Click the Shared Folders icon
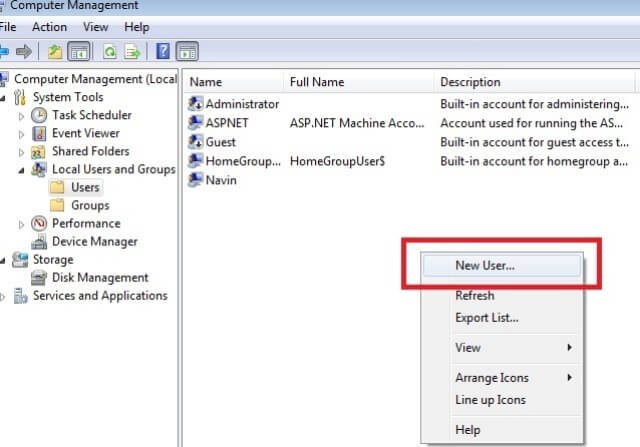 pyautogui.click(x=38, y=152)
